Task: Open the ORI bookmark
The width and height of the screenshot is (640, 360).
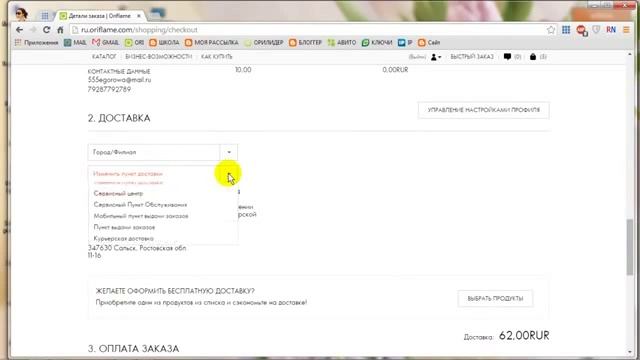Action: click(x=134, y=42)
